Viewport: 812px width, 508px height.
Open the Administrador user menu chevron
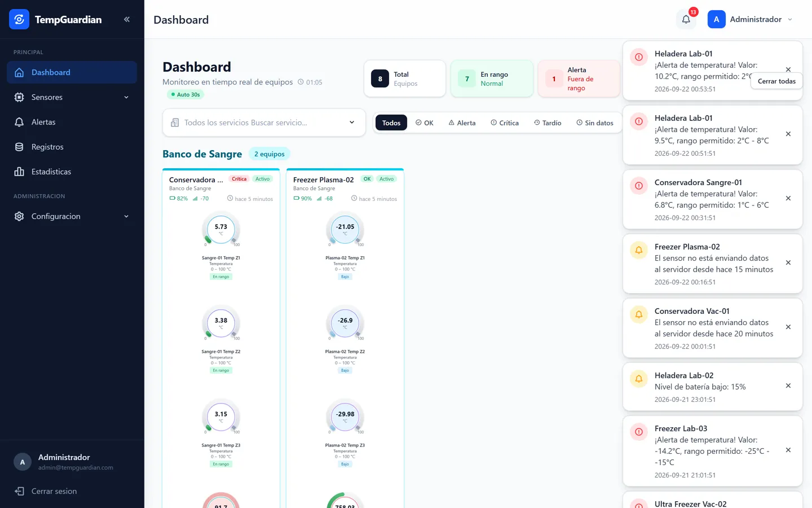[x=790, y=19]
